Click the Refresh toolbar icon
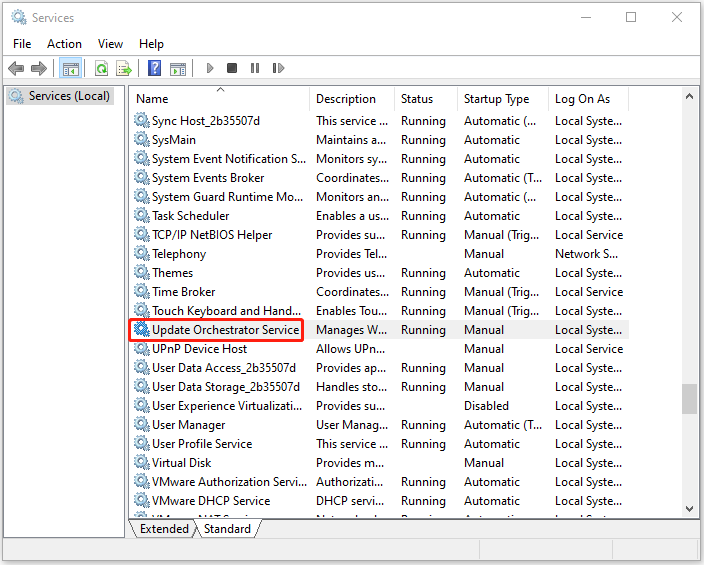The width and height of the screenshot is (704, 565). (101, 68)
